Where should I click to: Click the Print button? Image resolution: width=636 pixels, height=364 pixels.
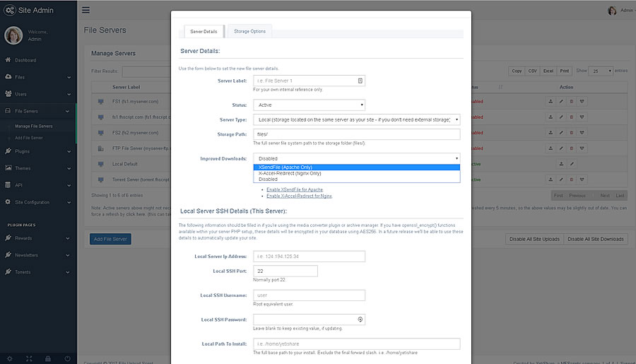point(564,71)
